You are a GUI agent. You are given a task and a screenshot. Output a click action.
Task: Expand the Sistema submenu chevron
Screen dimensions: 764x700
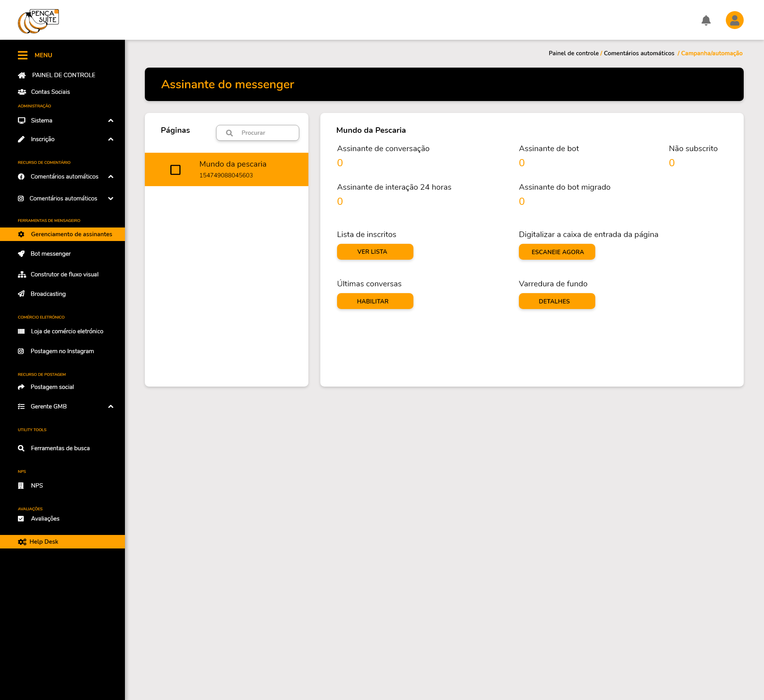pyautogui.click(x=111, y=121)
